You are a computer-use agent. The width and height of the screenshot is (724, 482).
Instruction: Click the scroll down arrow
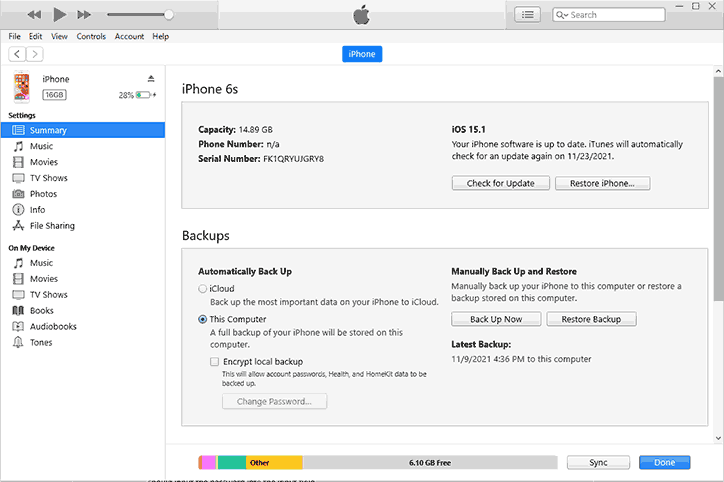[718, 438]
